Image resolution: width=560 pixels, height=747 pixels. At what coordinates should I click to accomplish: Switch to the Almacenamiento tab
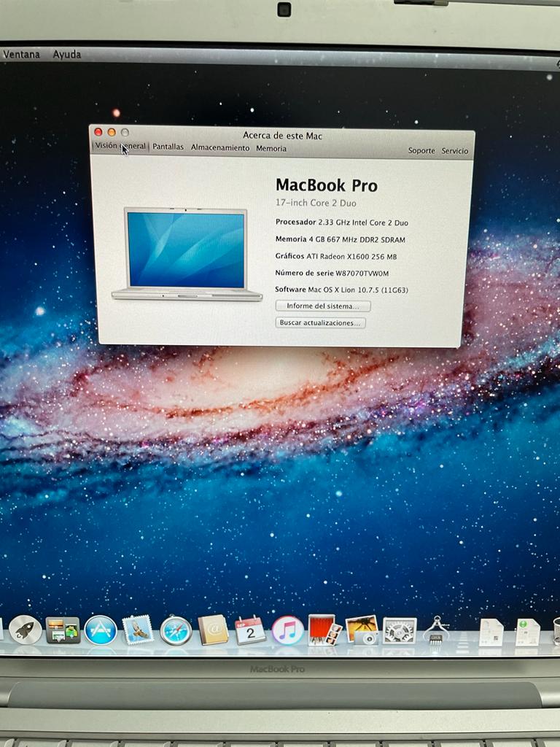(x=220, y=147)
